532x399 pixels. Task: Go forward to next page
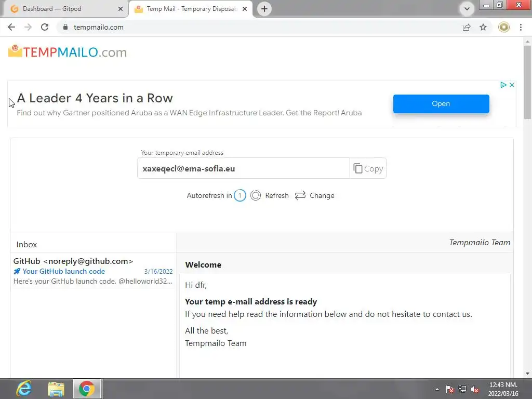(28, 27)
